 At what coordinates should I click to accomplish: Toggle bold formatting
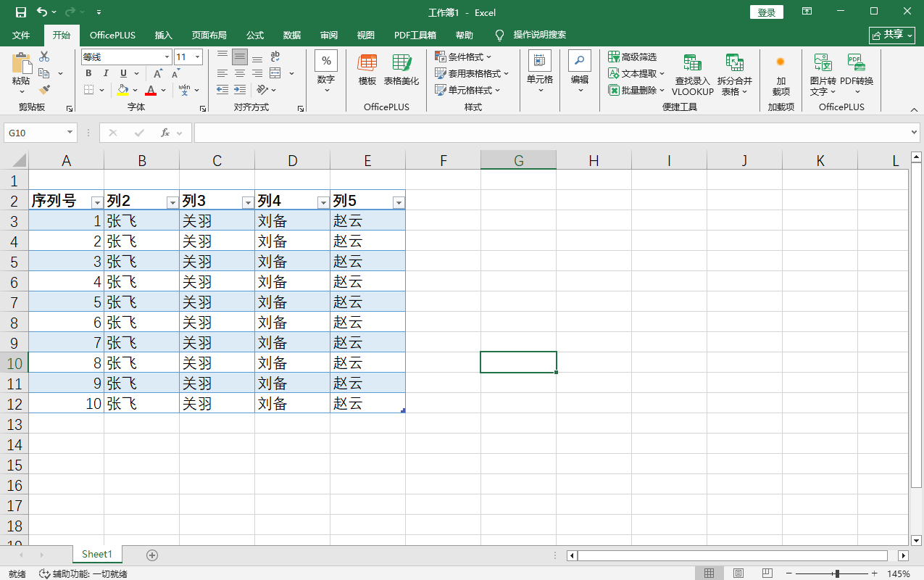(x=88, y=73)
